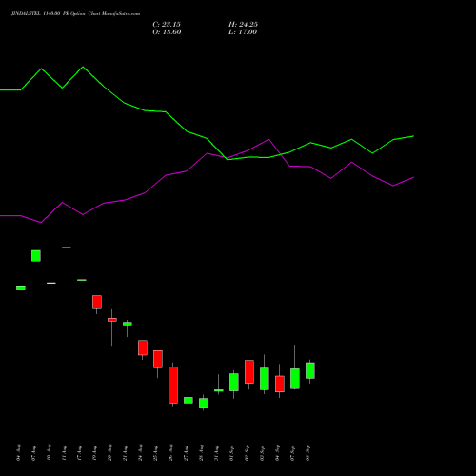Select the 25 Aug date label
This screenshot has height=476, width=476.
pos(155,452)
